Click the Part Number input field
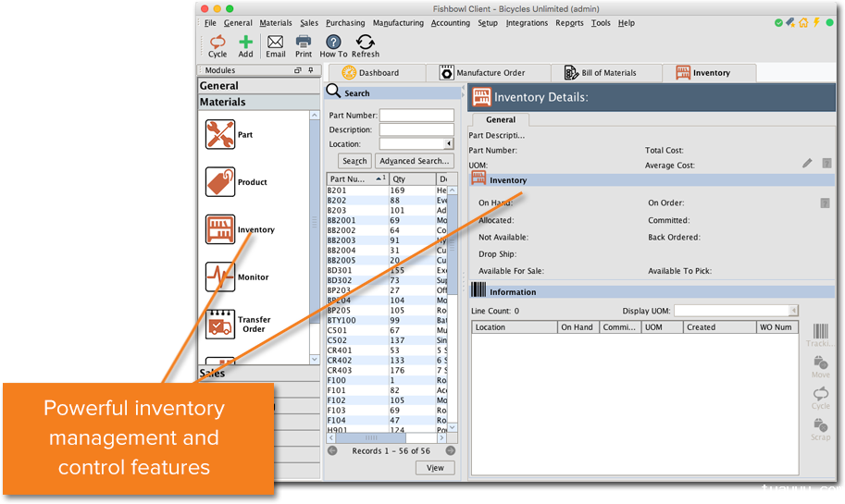845x504 pixels. [x=416, y=116]
